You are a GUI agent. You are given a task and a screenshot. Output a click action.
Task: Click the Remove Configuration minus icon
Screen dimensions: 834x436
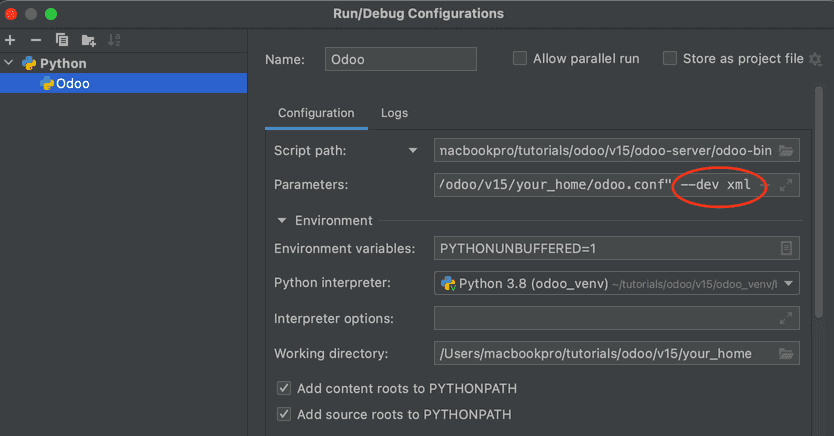[36, 40]
